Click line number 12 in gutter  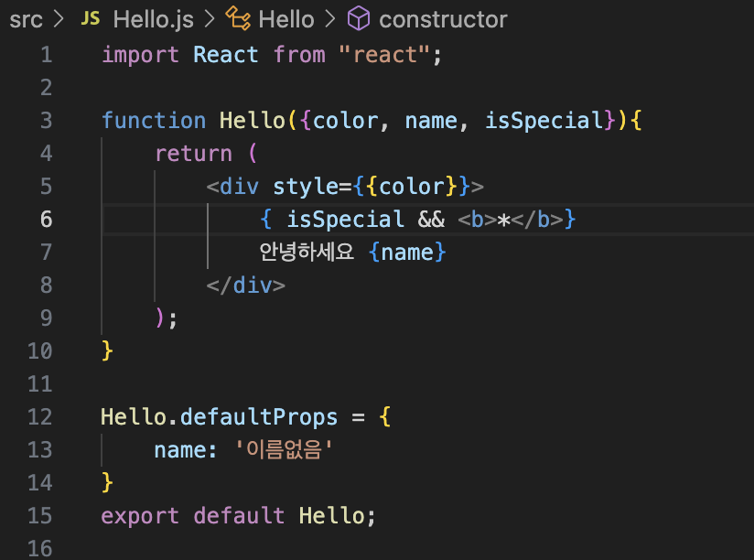[x=40, y=416]
